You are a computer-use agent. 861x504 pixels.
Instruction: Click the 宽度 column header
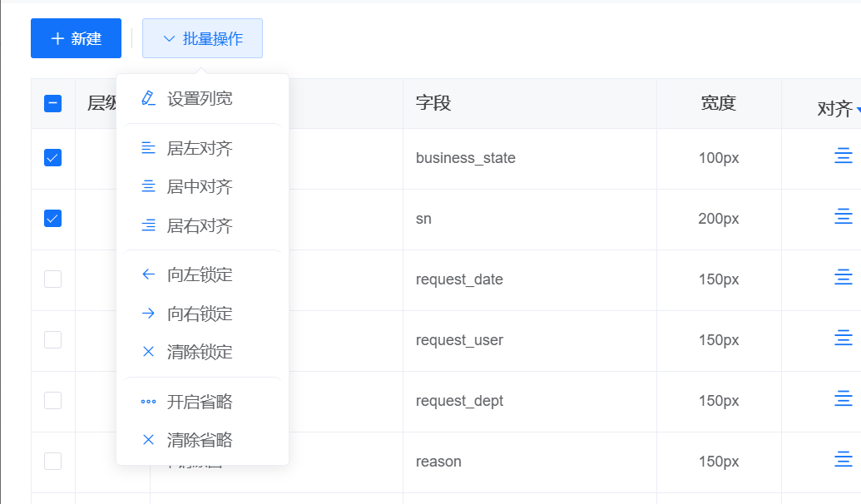pos(718,103)
